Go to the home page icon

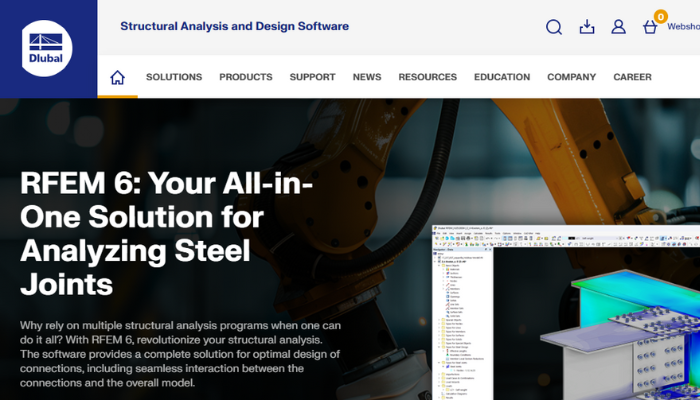point(118,77)
